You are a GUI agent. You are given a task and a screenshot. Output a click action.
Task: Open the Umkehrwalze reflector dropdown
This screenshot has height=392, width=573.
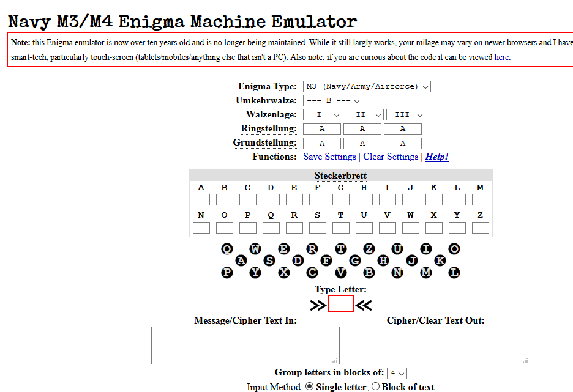pos(332,100)
